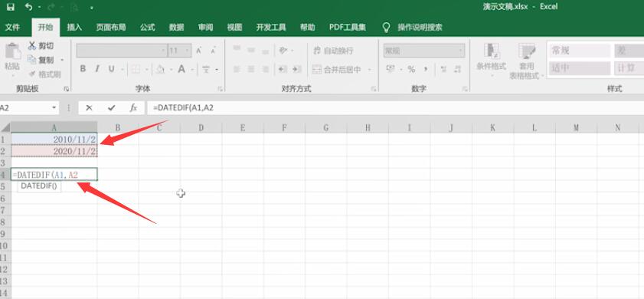The image size is (644, 299).
Task: Click the Percent Style % icon
Action: 411,70
